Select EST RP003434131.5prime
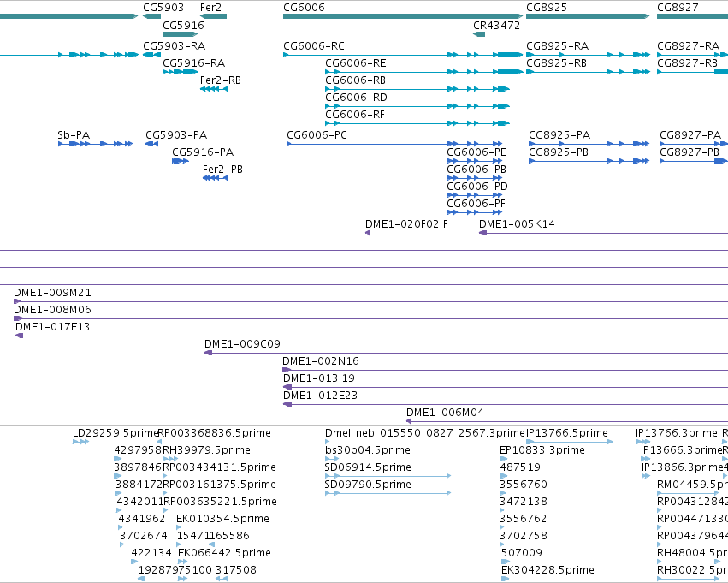Image resolution: width=728 pixels, height=583 pixels. pos(219,467)
